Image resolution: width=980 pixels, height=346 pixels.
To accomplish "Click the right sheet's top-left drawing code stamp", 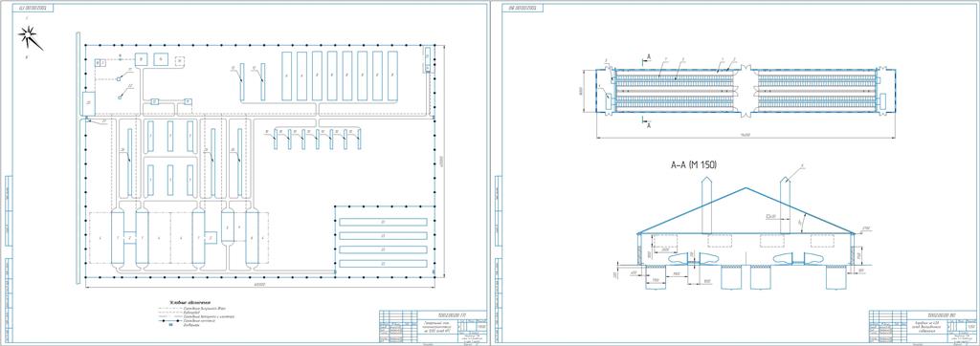I will click(526, 8).
